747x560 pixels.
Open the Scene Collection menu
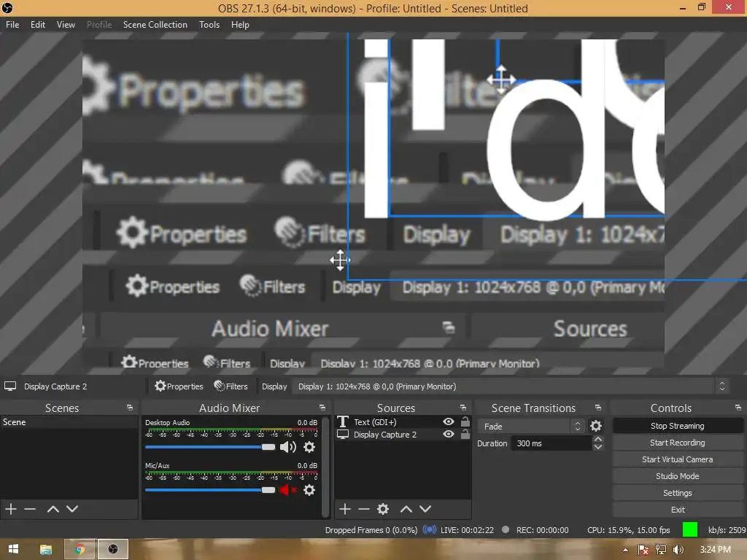155,24
